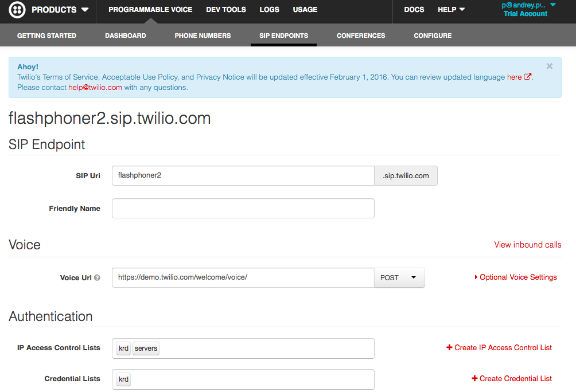Expand the HELP menu
Image resolution: width=576 pixels, height=392 pixels.
tap(451, 10)
